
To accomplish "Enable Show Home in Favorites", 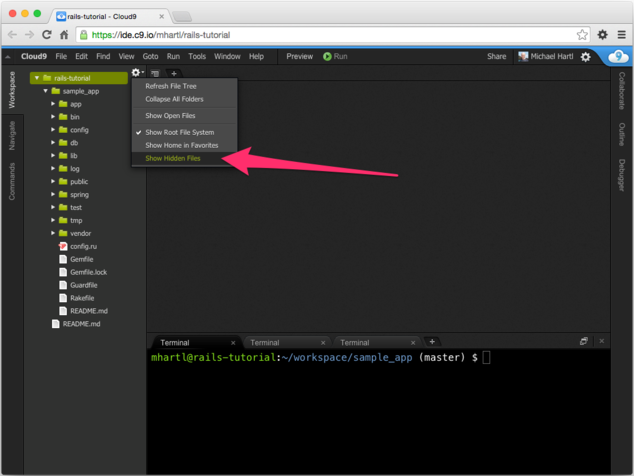I will pos(181,145).
